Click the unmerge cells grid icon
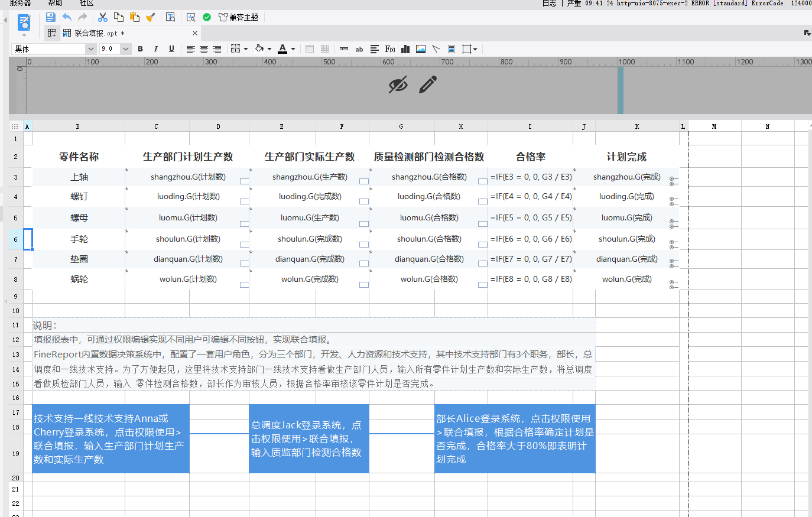This screenshot has width=812, height=517. [x=325, y=49]
